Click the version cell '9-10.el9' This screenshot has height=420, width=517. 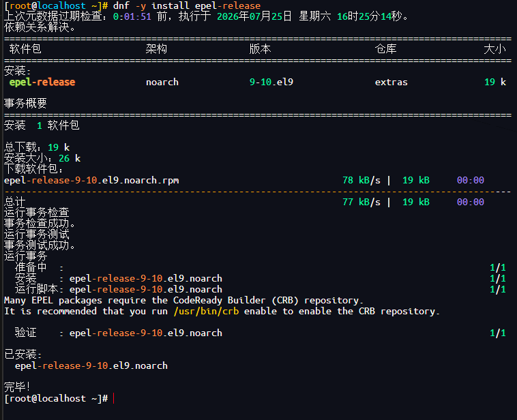tap(271, 82)
